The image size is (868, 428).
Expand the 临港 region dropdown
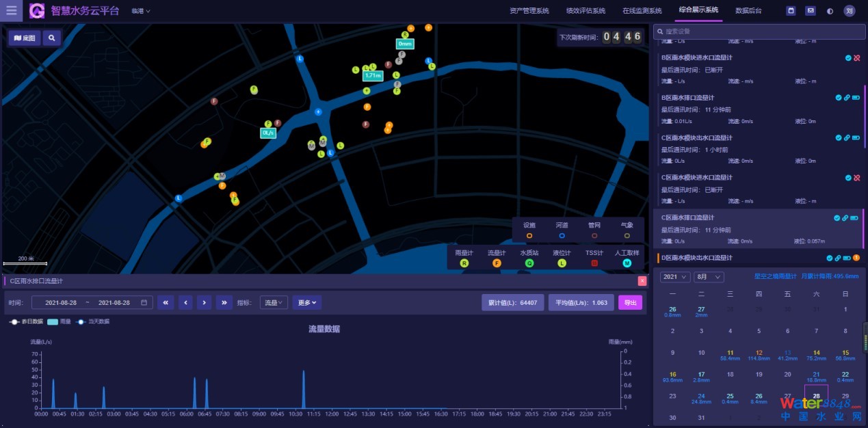pyautogui.click(x=141, y=11)
